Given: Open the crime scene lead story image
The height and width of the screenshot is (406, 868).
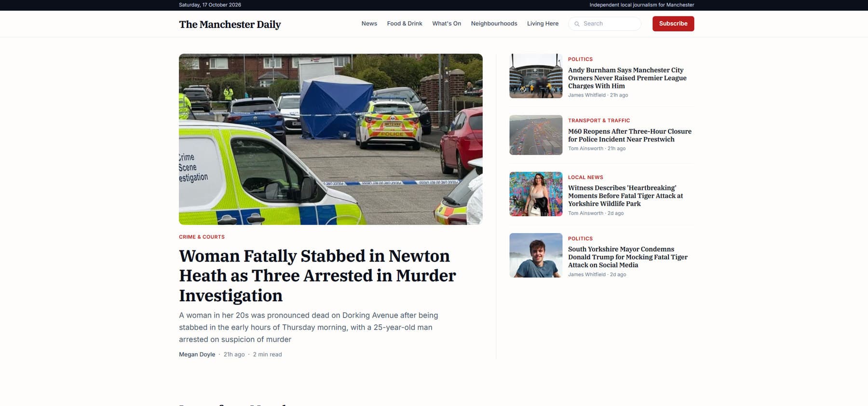Looking at the screenshot, I should tap(331, 139).
